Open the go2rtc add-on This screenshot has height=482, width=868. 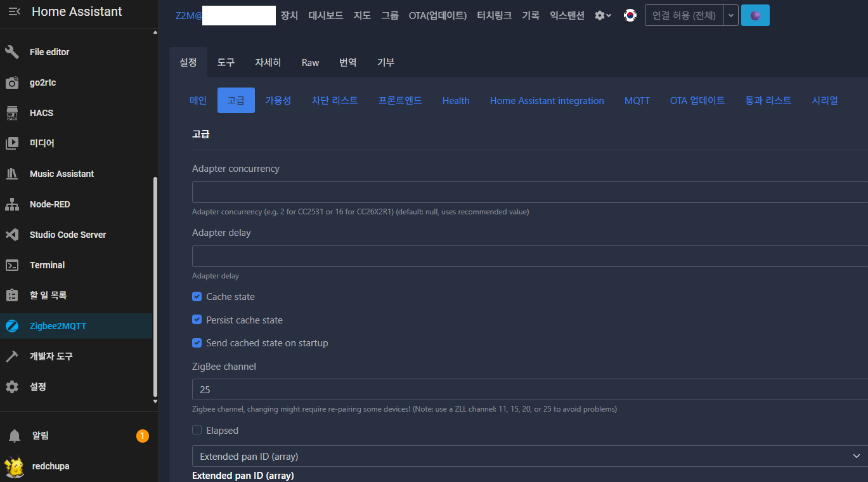coord(42,82)
